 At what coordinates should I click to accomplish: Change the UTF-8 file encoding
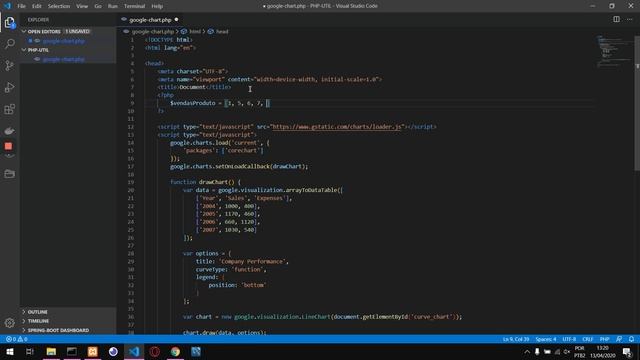click(569, 339)
